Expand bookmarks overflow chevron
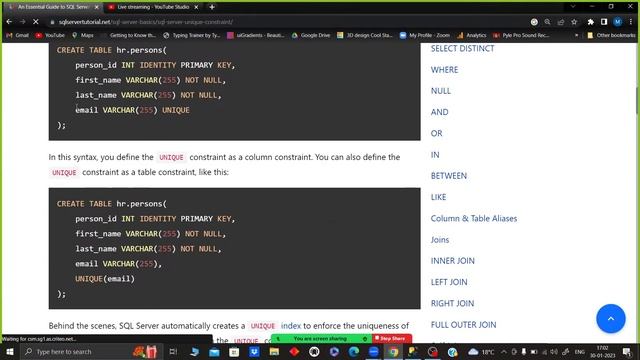 (x=576, y=36)
